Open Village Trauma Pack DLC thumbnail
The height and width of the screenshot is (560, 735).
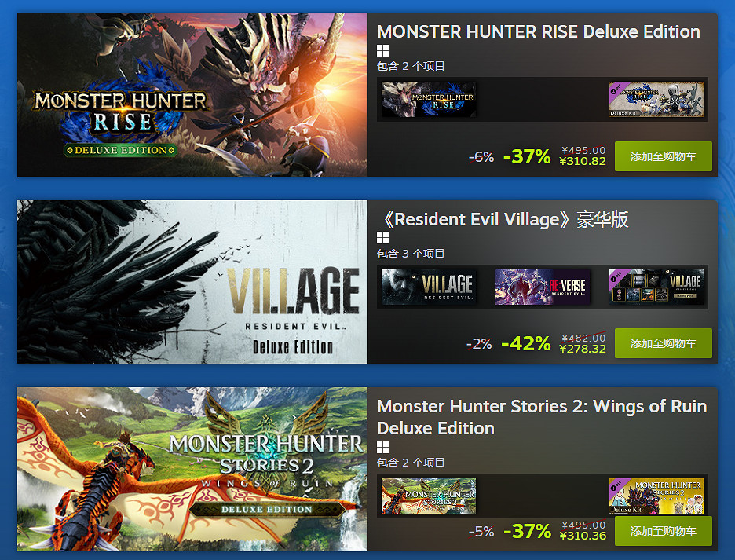click(x=656, y=287)
